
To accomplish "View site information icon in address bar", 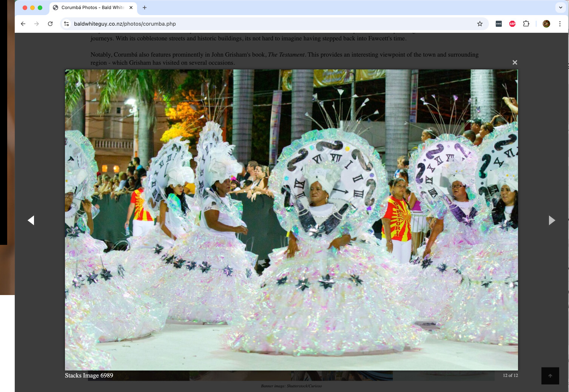I will coord(66,24).
